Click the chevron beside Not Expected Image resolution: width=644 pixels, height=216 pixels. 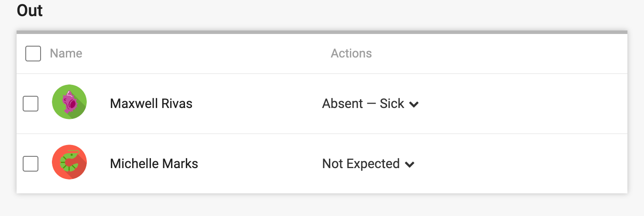click(x=409, y=165)
